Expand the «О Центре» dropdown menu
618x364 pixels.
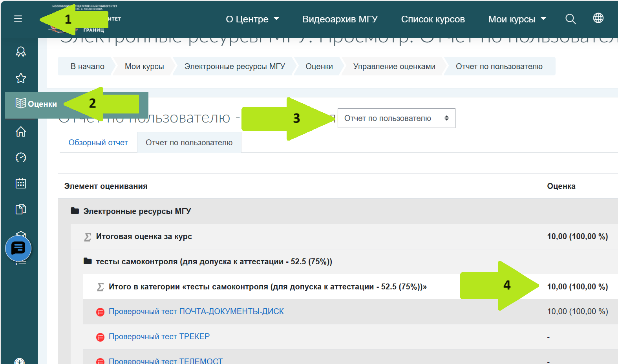[252, 19]
